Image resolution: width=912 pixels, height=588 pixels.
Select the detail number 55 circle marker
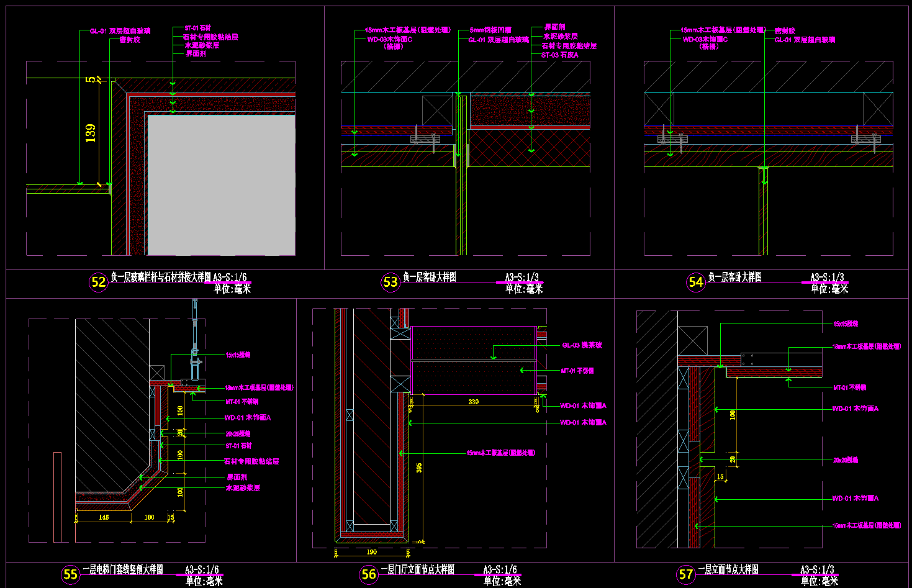(71, 574)
